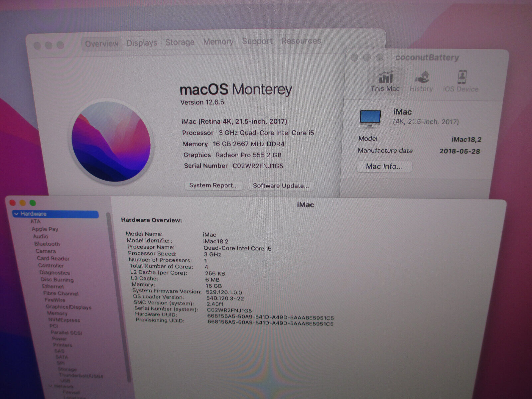Viewport: 532px width, 399px height.
Task: Click the manufacture date 2018-05-28
Action: [x=460, y=151]
